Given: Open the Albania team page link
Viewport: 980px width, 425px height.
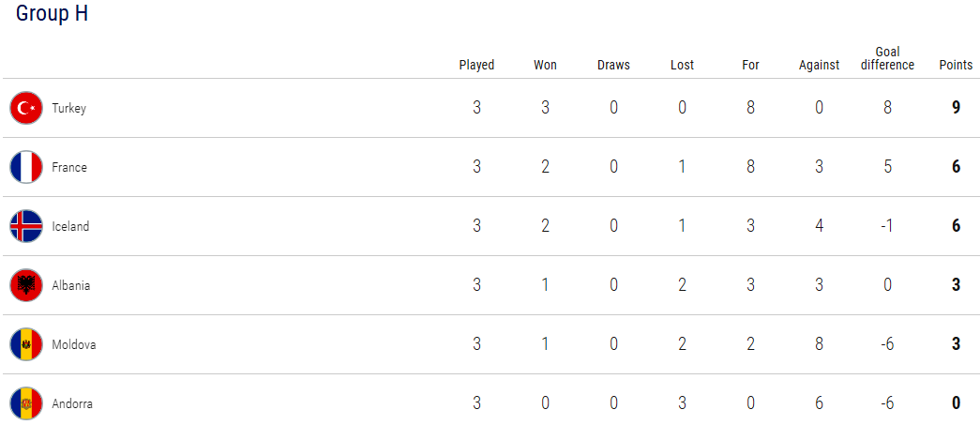Looking at the screenshot, I should click(x=70, y=285).
